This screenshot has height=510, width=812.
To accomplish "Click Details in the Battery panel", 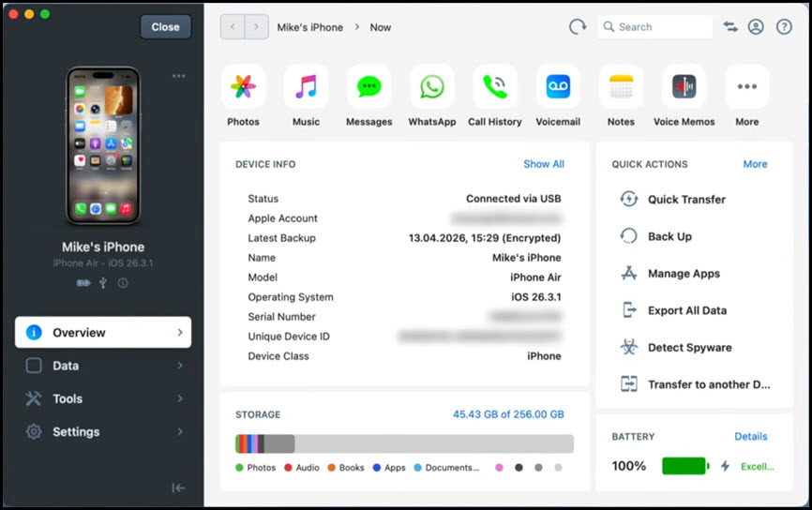I will pyautogui.click(x=751, y=437).
